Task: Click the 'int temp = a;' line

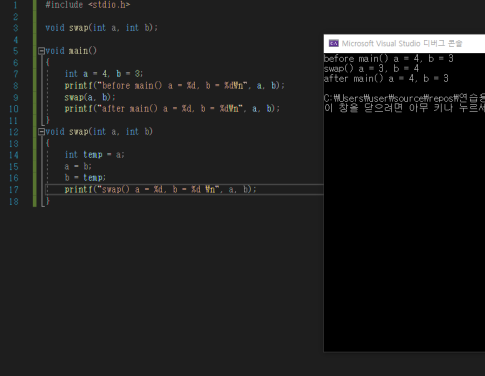Action: [94, 155]
